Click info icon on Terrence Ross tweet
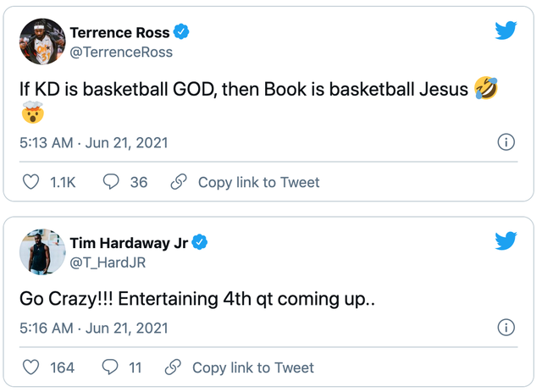Screen dimensions: 542x392 506,142
